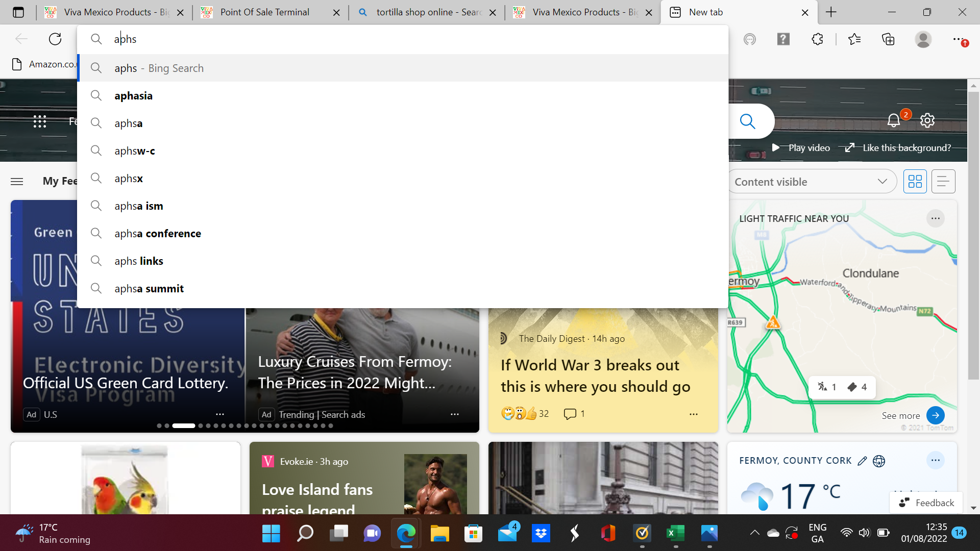This screenshot has width=980, height=551.
Task: Open the Mail app in taskbar
Action: click(x=507, y=534)
